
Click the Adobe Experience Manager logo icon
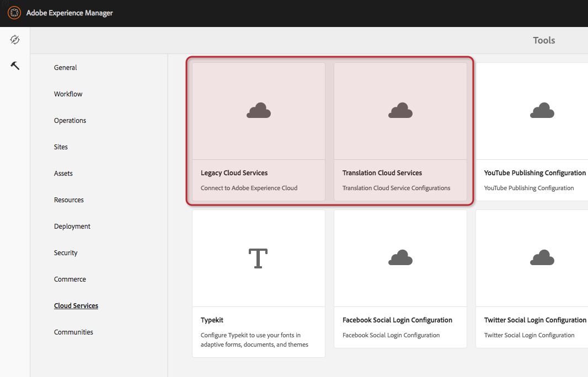pyautogui.click(x=14, y=13)
